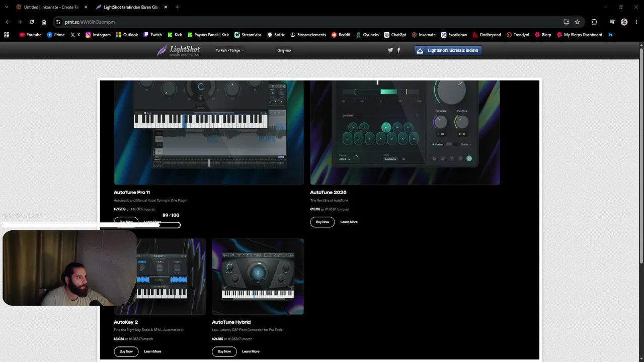Open the Trendyol bookmark
This screenshot has width=644, height=362.
(x=518, y=35)
